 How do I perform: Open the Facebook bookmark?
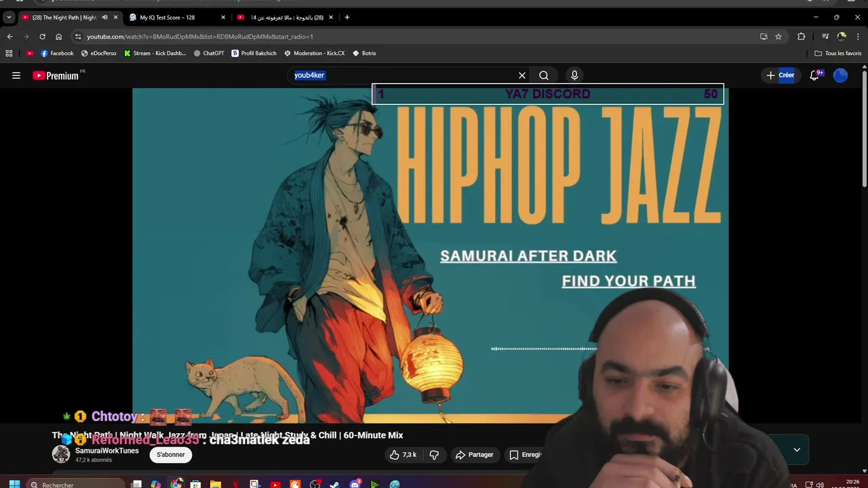57,53
